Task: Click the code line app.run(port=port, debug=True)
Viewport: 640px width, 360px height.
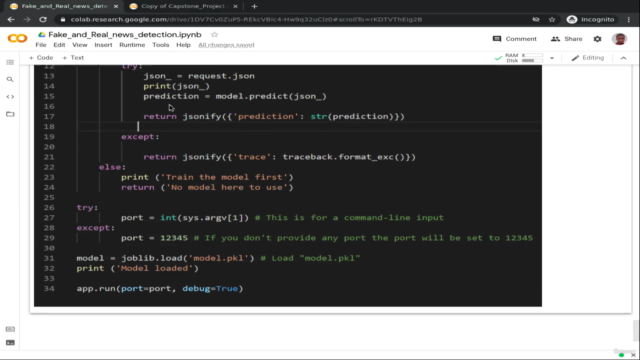Action: tap(160, 289)
